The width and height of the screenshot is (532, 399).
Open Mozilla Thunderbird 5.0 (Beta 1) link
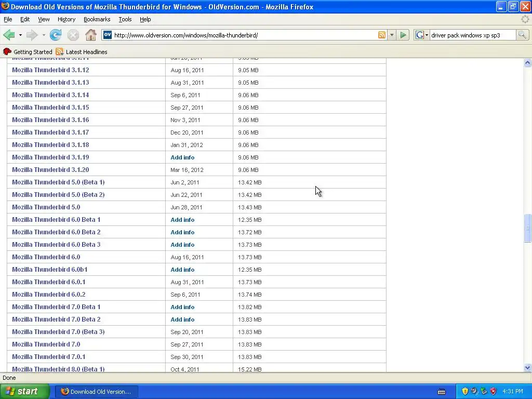click(58, 182)
